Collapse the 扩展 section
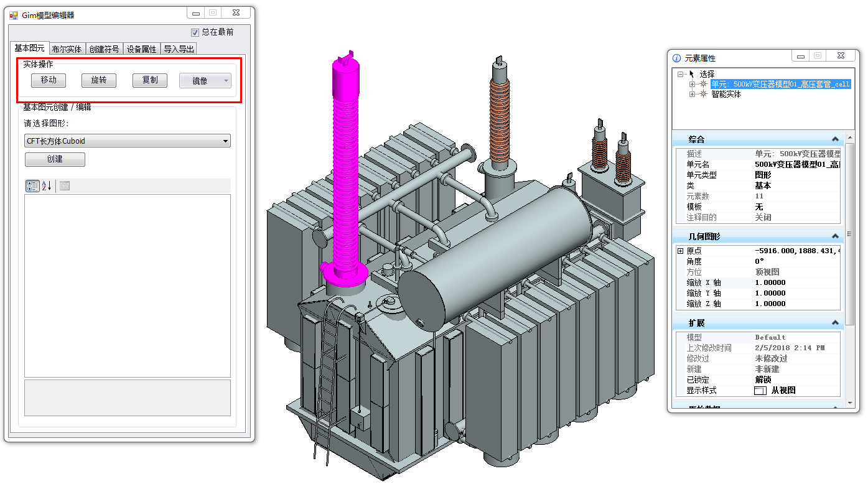This screenshot has width=868, height=484. (835, 323)
